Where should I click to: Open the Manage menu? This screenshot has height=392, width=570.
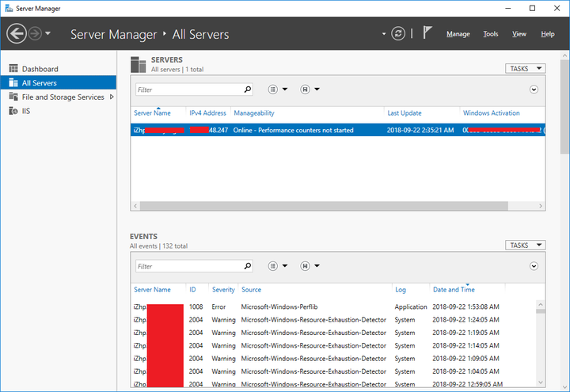pos(458,34)
